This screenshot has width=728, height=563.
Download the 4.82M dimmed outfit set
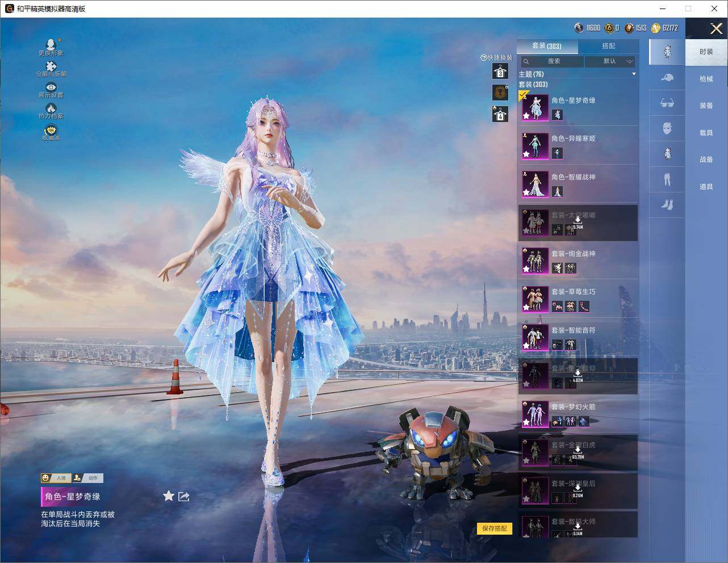(x=578, y=376)
